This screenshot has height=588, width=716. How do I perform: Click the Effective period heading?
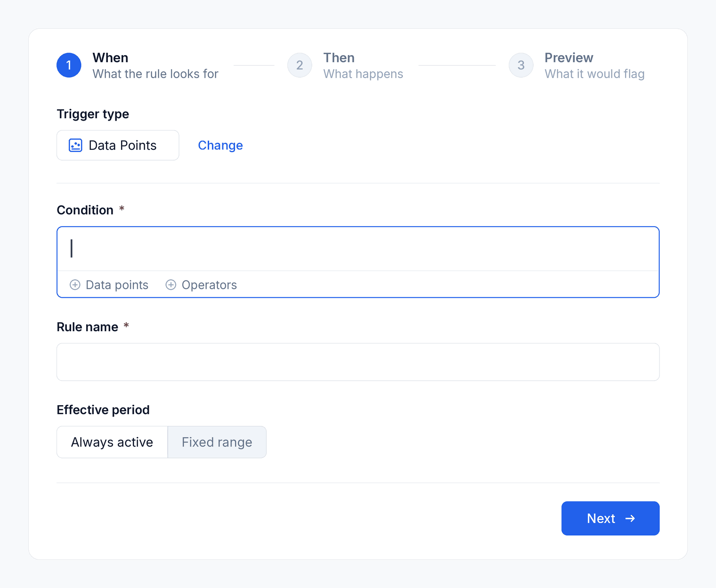tap(103, 410)
